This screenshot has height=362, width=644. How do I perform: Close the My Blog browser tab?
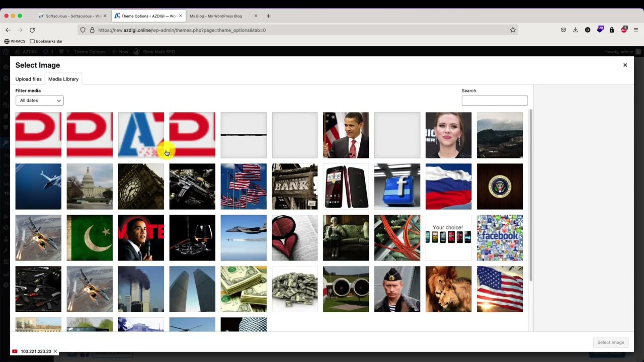[256, 16]
